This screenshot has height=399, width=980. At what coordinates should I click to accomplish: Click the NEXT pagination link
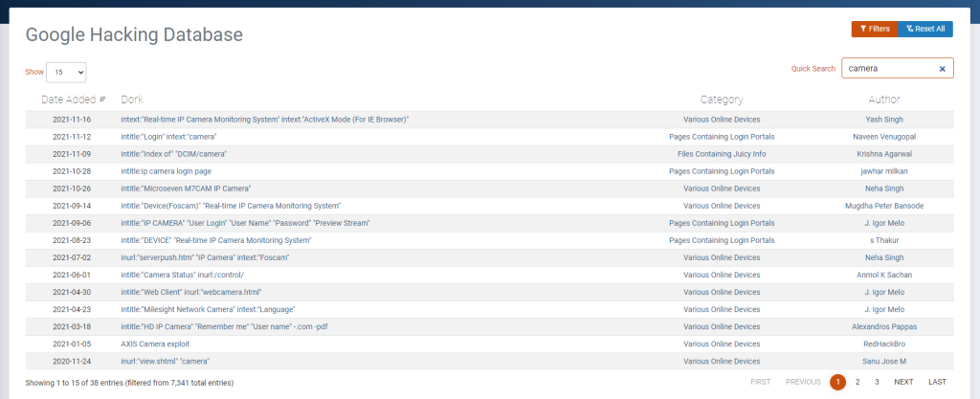903,382
